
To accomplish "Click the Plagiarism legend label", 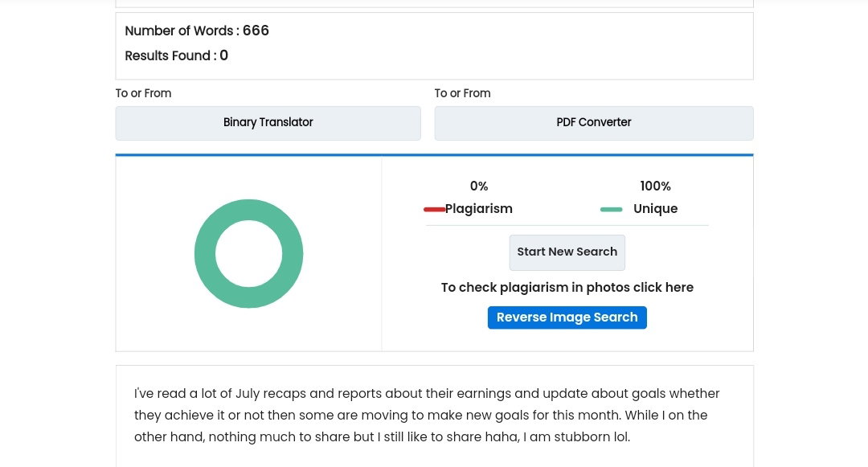I will (479, 209).
